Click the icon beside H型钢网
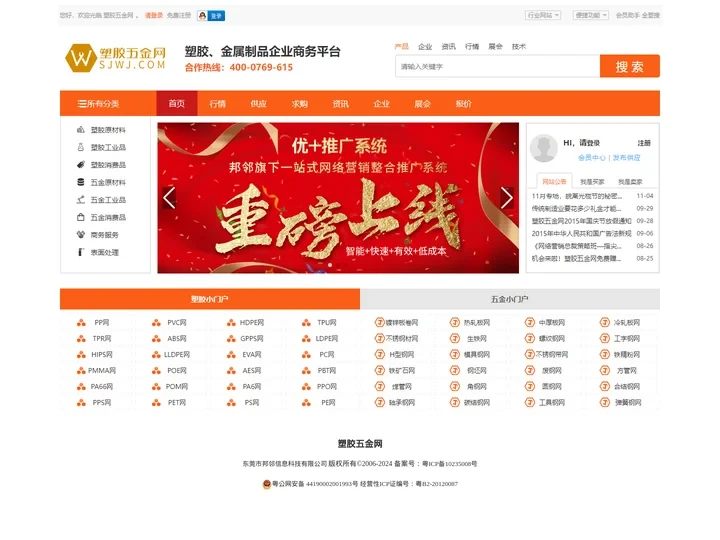The width and height of the screenshot is (720, 540). click(380, 354)
